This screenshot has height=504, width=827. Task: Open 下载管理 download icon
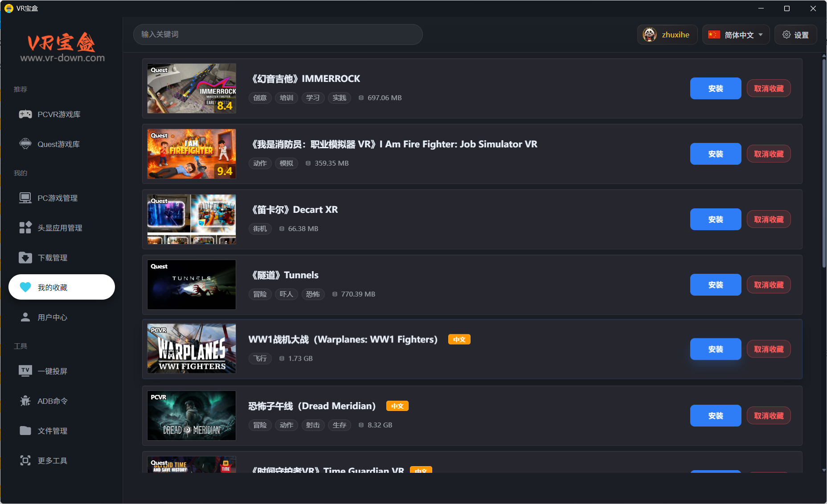click(x=25, y=257)
